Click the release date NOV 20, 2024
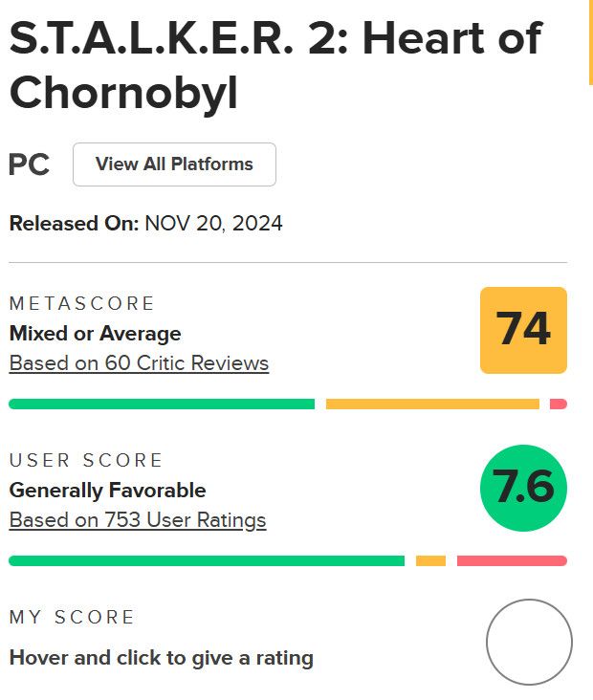This screenshot has height=700, width=593. pyautogui.click(x=213, y=224)
